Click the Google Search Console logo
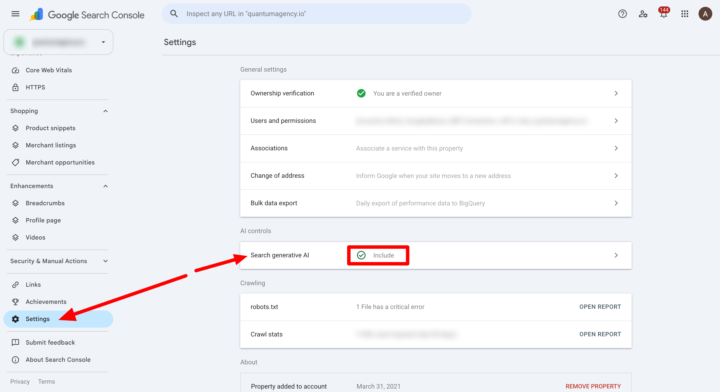 87,15
